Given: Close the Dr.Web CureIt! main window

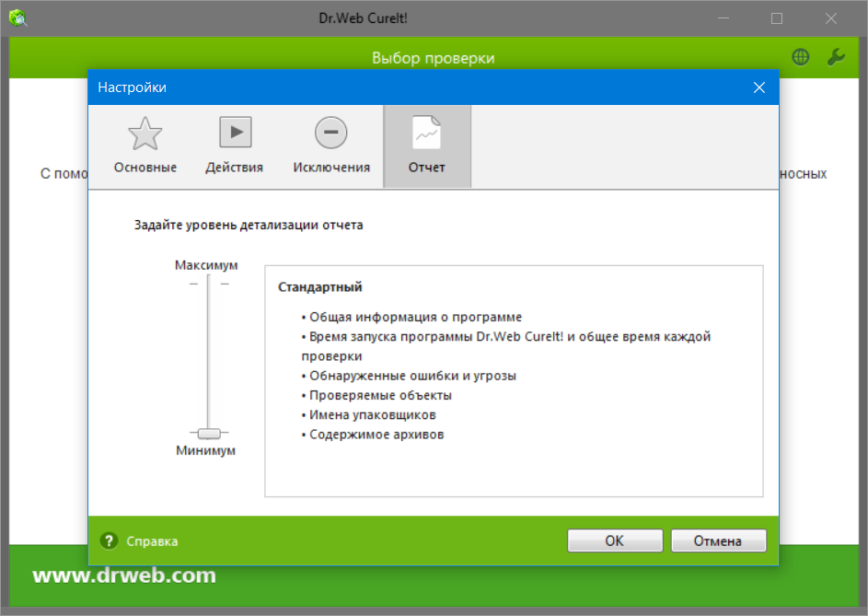Looking at the screenshot, I should click(x=831, y=18).
